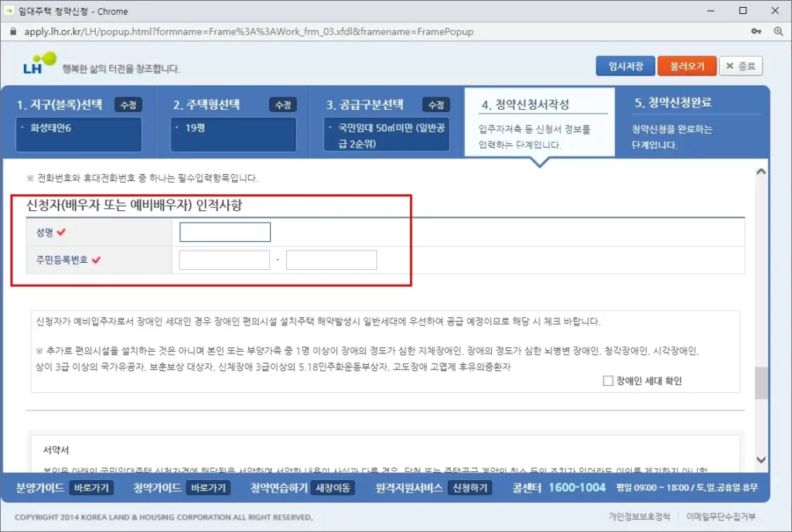Image resolution: width=792 pixels, height=532 pixels.
Task: Click the 서약서 heading
Action: 56,450
